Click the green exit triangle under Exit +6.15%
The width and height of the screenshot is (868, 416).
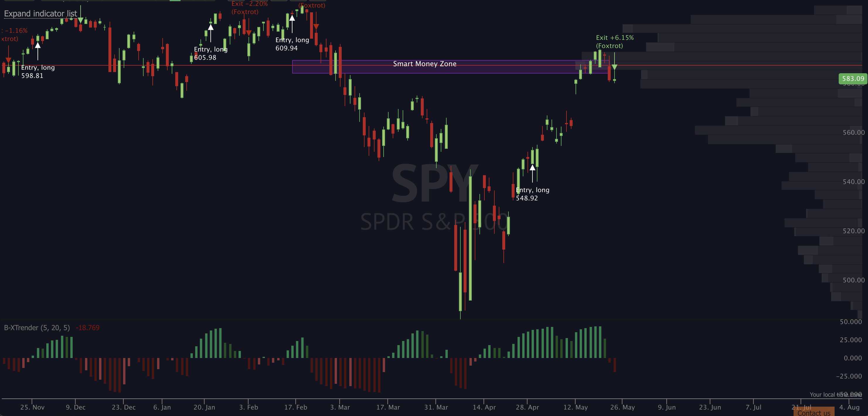614,67
